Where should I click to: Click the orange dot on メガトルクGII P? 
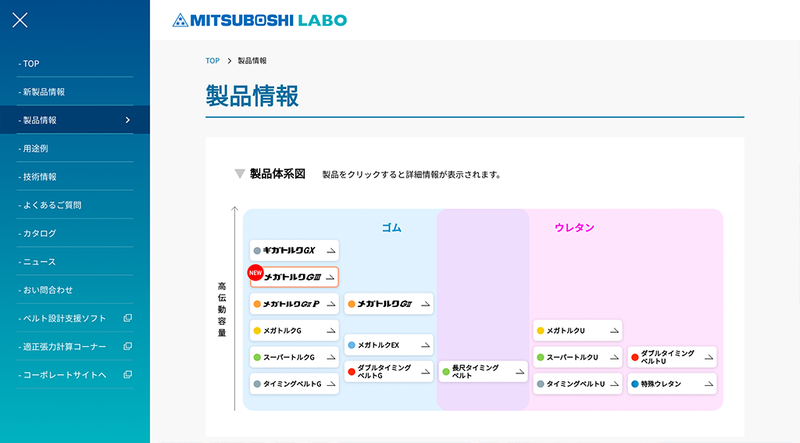257,304
